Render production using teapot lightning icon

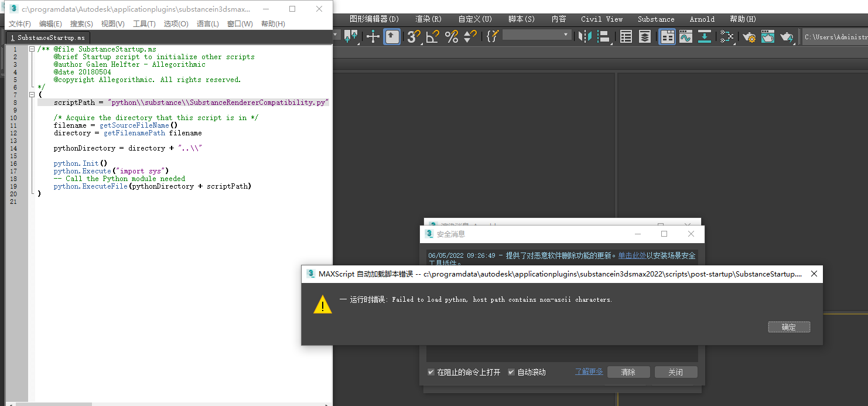click(x=787, y=37)
